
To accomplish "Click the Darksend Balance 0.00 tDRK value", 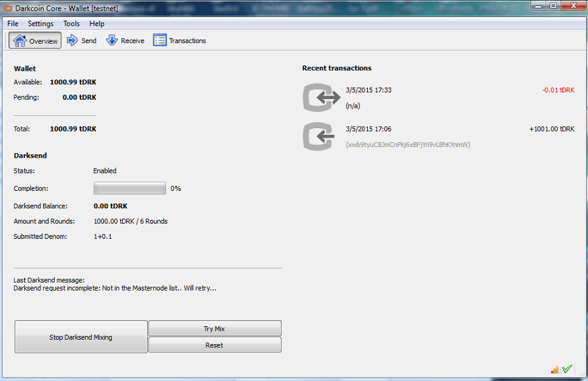I will [111, 206].
